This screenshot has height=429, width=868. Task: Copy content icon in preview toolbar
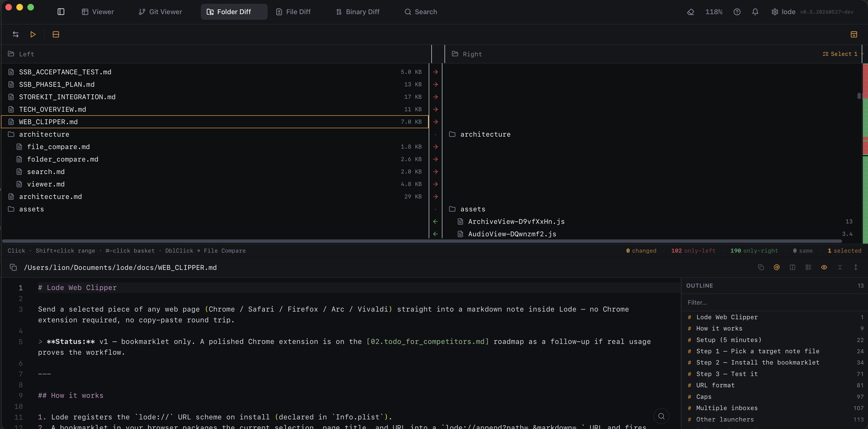761,267
